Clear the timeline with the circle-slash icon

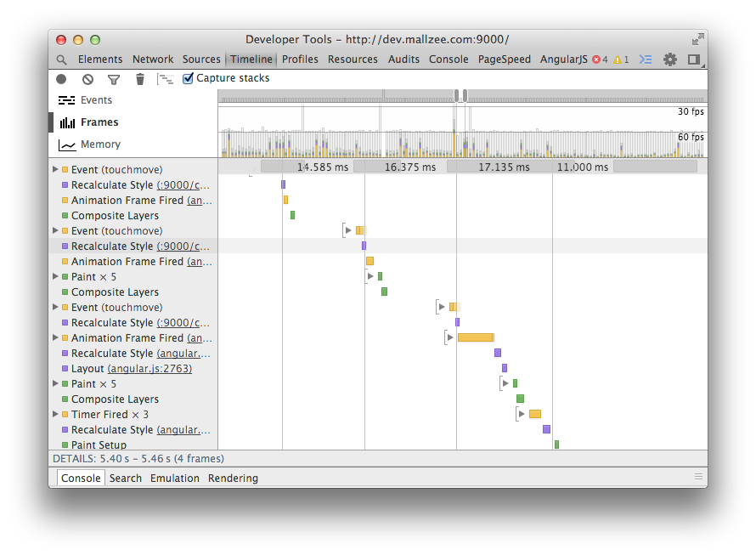pos(87,79)
